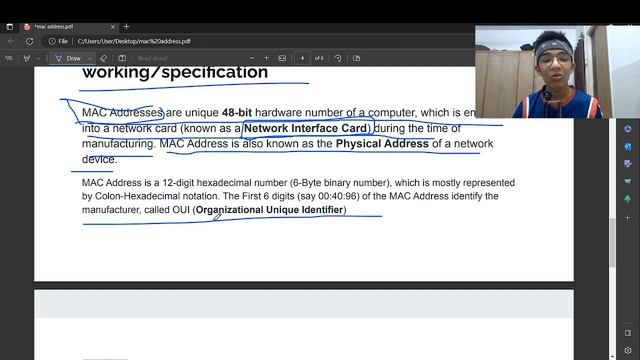Open the PDF contents pane icon

(x=9, y=58)
